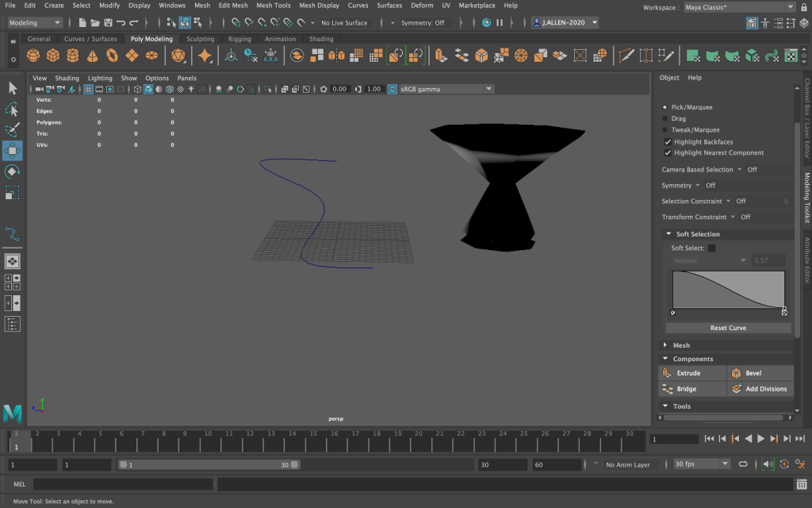The image size is (812, 508).
Task: Open the Mesh Tools menu
Action: click(273, 6)
